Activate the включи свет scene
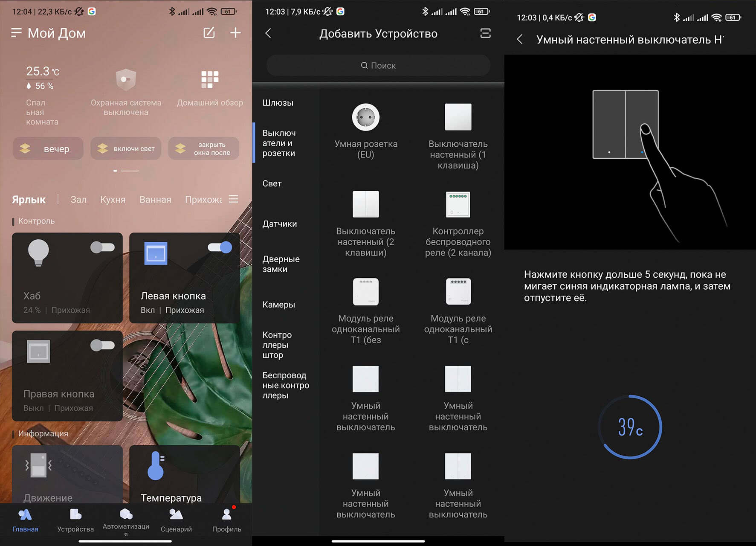 (x=126, y=149)
